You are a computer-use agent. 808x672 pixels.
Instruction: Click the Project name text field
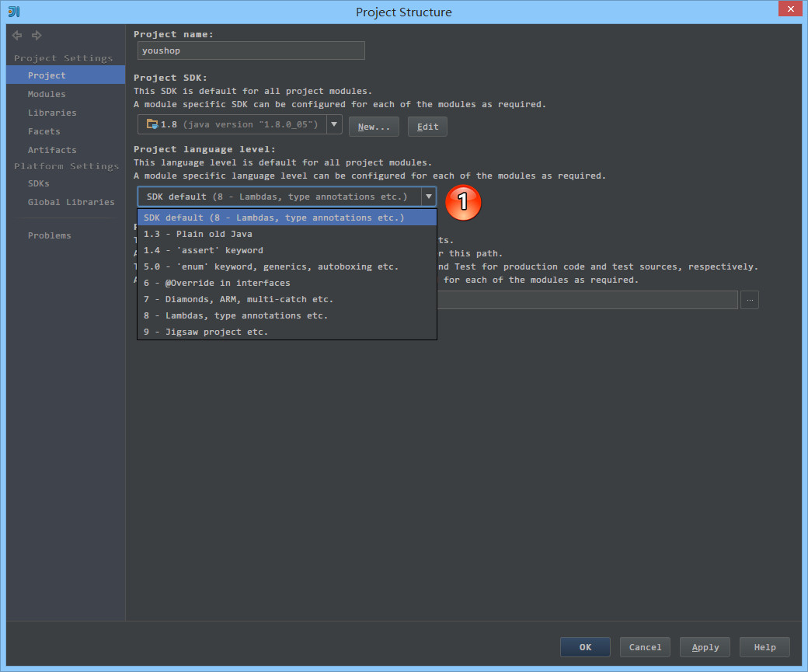(250, 50)
